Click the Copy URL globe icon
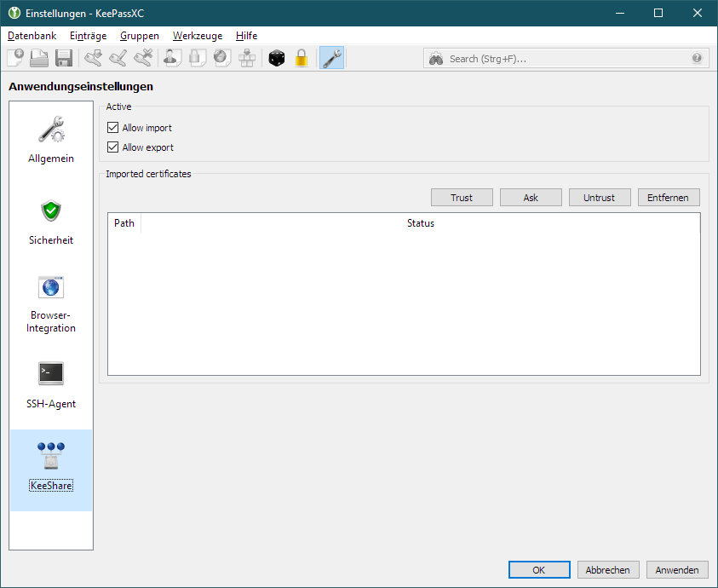 tap(222, 58)
